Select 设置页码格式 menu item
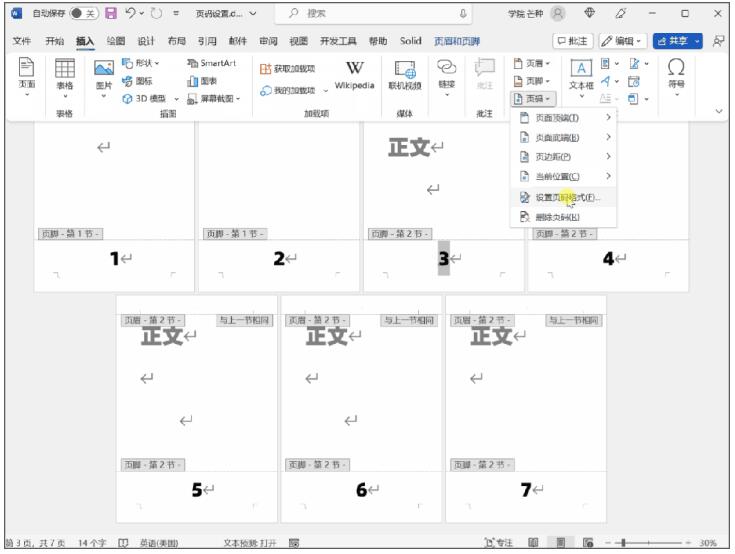735x554 pixels. tap(566, 197)
